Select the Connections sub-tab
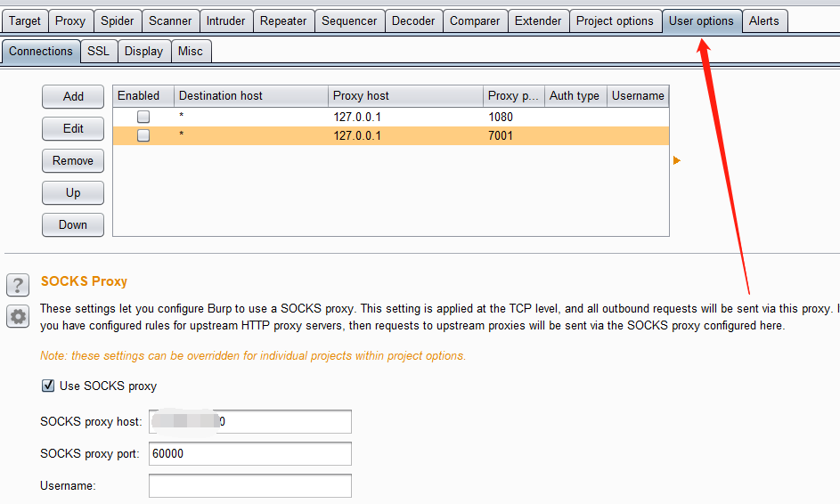The image size is (840, 504). coord(41,52)
